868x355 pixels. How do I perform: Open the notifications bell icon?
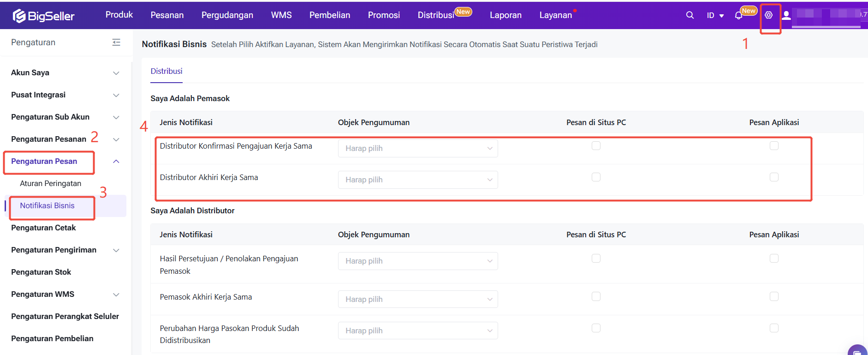click(738, 16)
